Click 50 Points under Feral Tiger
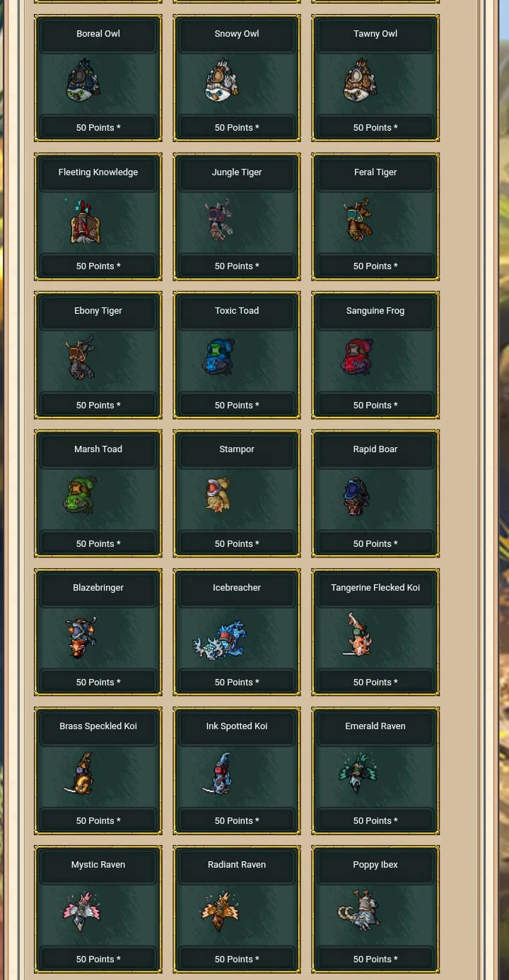The height and width of the screenshot is (980, 509). point(375,266)
